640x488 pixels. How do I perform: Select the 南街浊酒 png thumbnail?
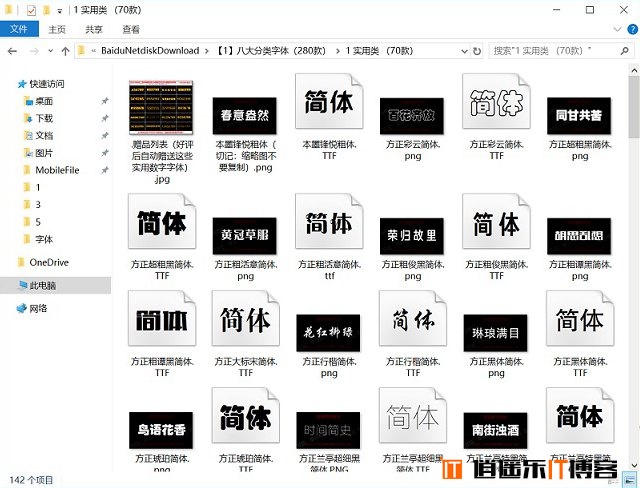pyautogui.click(x=496, y=430)
